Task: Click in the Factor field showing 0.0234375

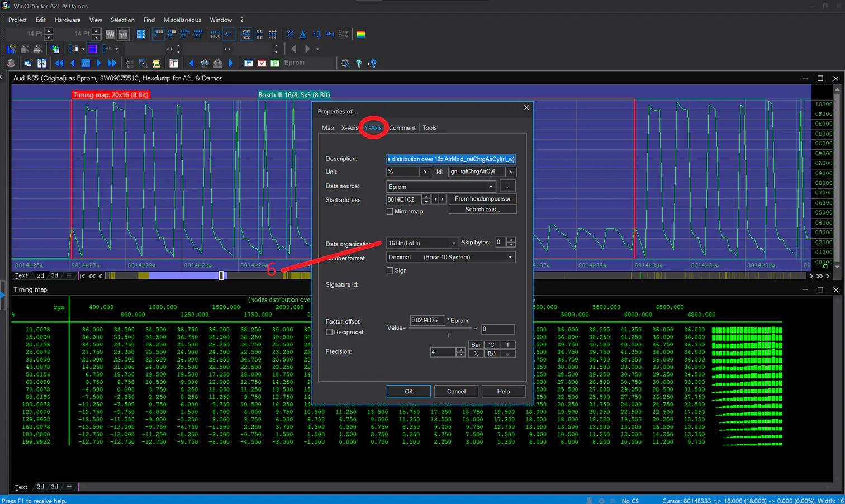Action: (428, 320)
